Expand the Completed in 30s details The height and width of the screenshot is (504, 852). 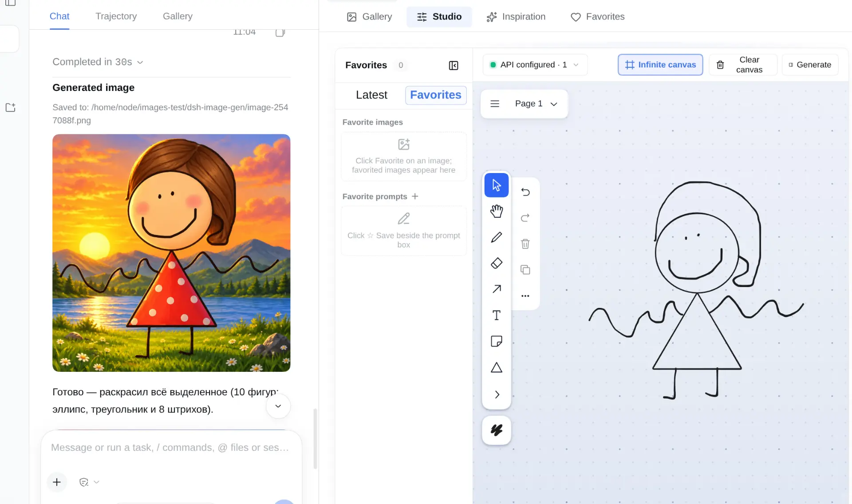point(98,62)
